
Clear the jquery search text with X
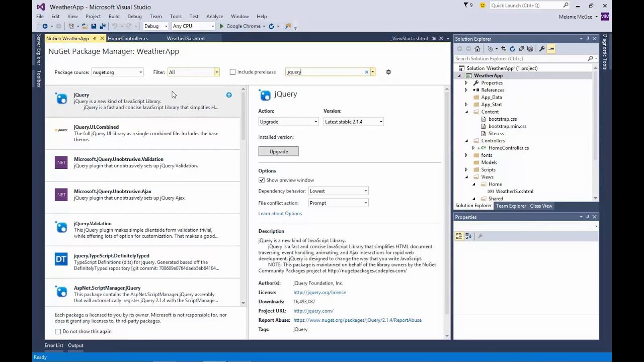coord(366,72)
